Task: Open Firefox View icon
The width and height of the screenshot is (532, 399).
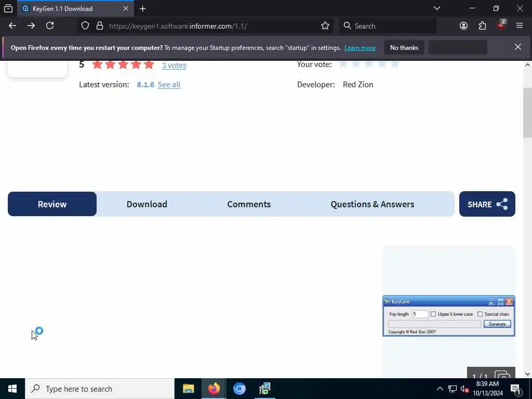Action: point(8,8)
